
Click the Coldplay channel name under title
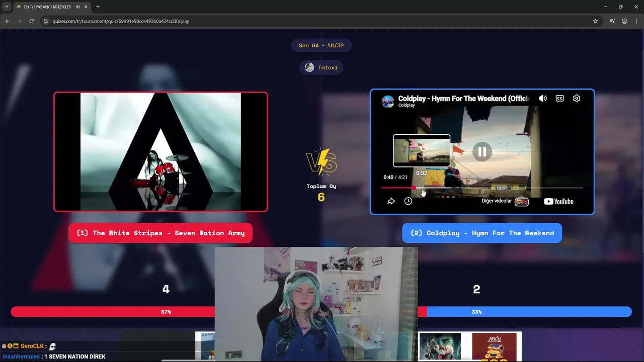pos(407,105)
